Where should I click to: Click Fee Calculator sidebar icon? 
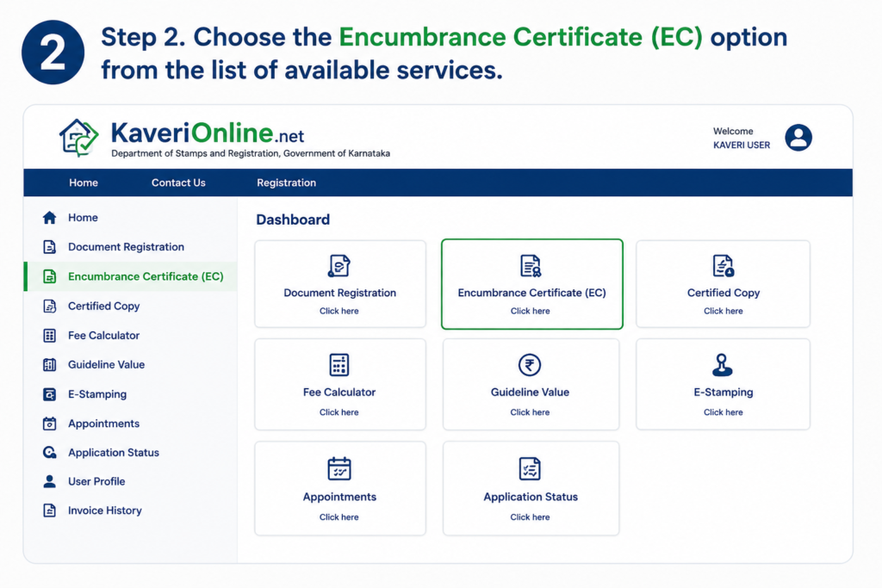49,336
